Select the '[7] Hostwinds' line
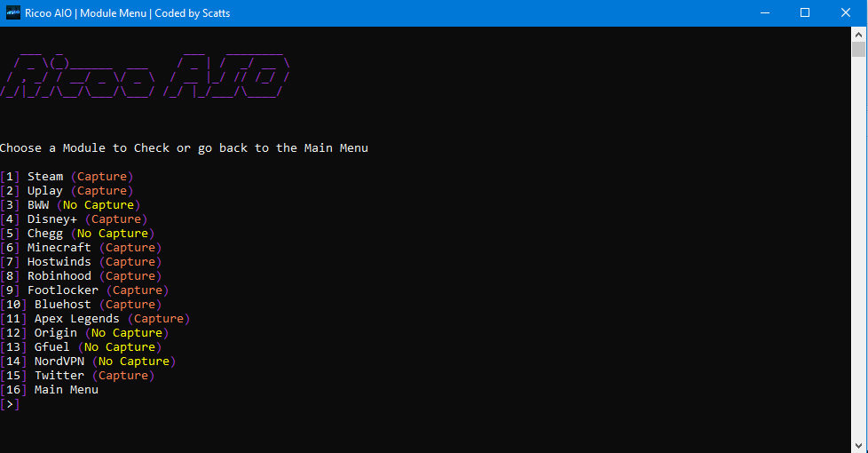This screenshot has height=453, width=868. click(81, 262)
